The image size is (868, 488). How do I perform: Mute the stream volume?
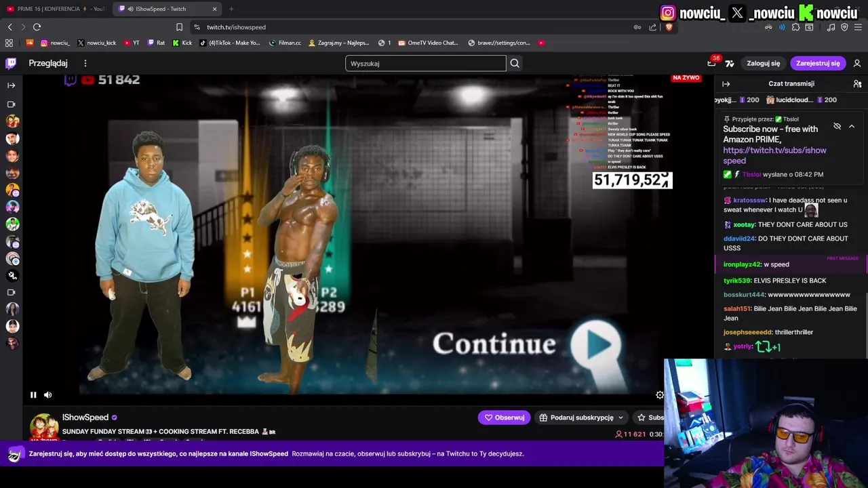[47, 394]
